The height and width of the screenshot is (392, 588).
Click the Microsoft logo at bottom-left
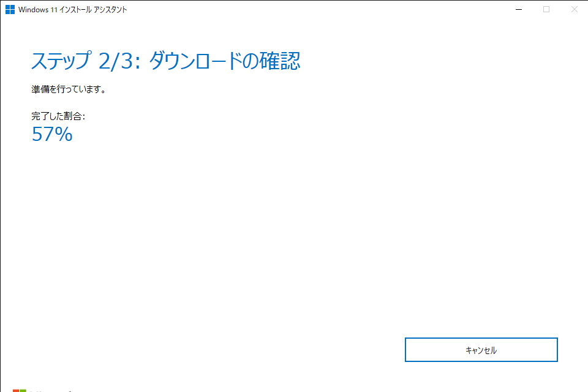[20, 390]
